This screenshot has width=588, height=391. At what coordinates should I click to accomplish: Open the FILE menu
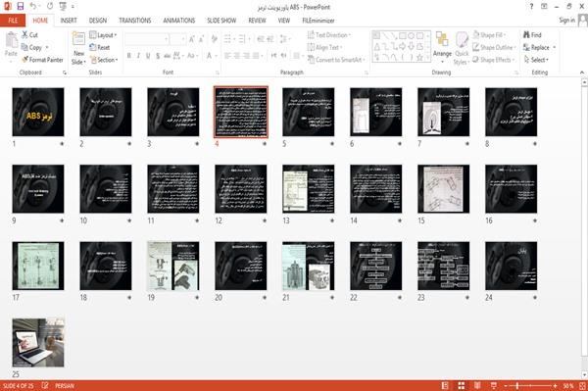coord(13,21)
